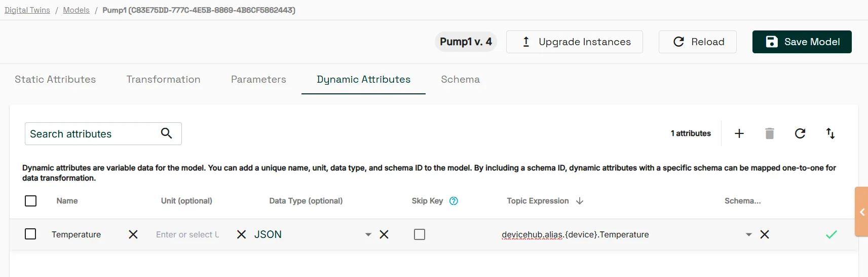Image resolution: width=868 pixels, height=277 pixels.
Task: Sort by Topic Expression arrow
Action: tap(580, 201)
